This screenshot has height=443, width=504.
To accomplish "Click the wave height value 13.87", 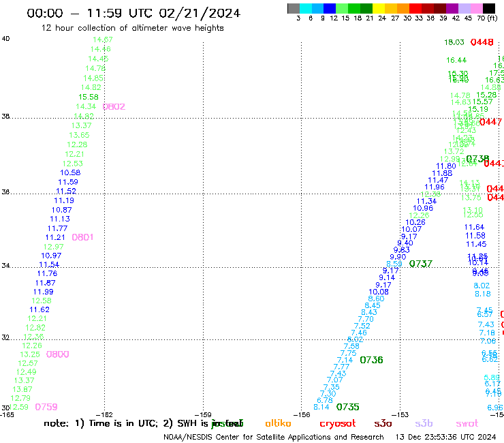I will (22, 389).
